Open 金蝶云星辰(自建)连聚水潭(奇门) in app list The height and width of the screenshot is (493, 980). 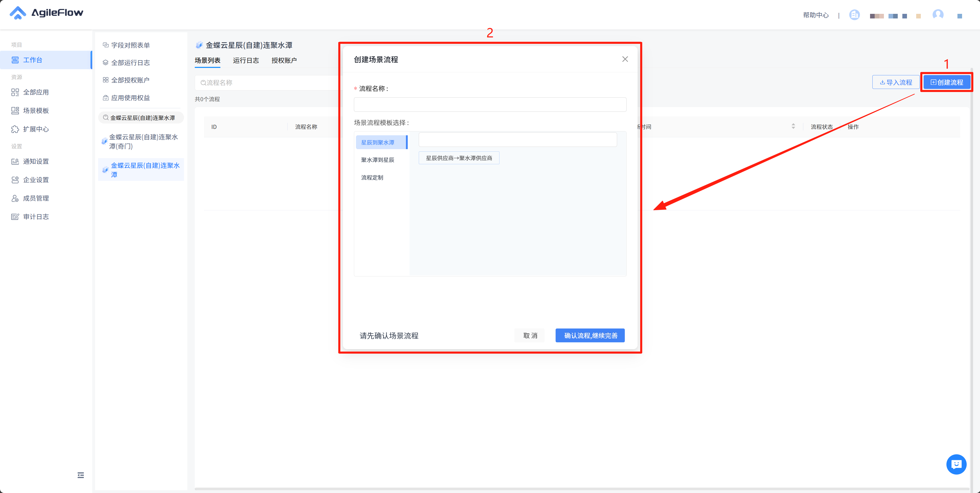(141, 141)
